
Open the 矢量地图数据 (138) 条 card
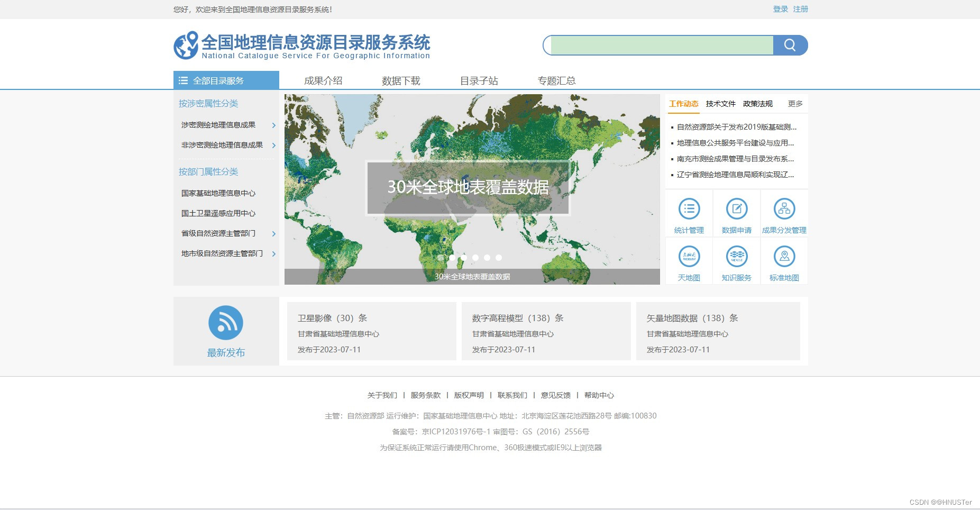[718, 331]
